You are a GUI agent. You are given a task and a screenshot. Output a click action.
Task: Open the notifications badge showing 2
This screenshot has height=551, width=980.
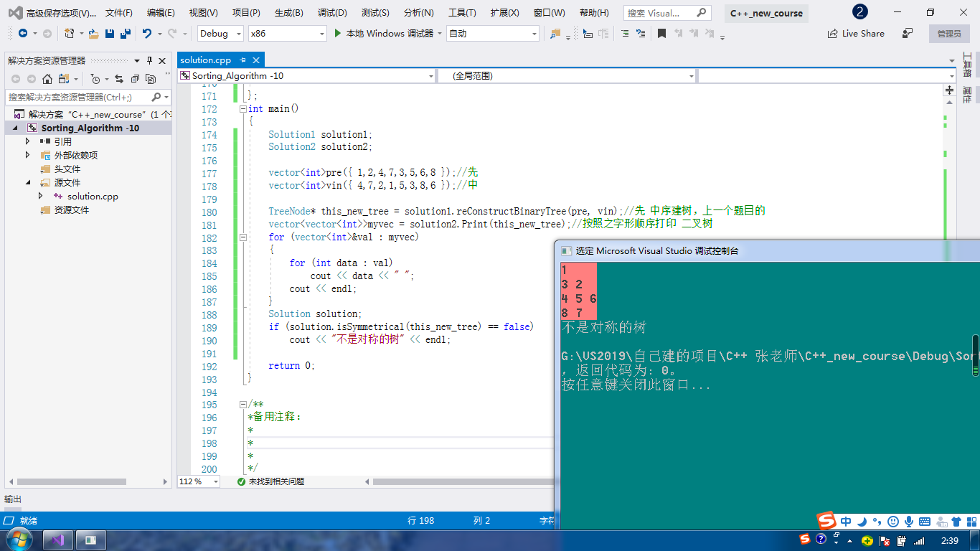tap(859, 12)
